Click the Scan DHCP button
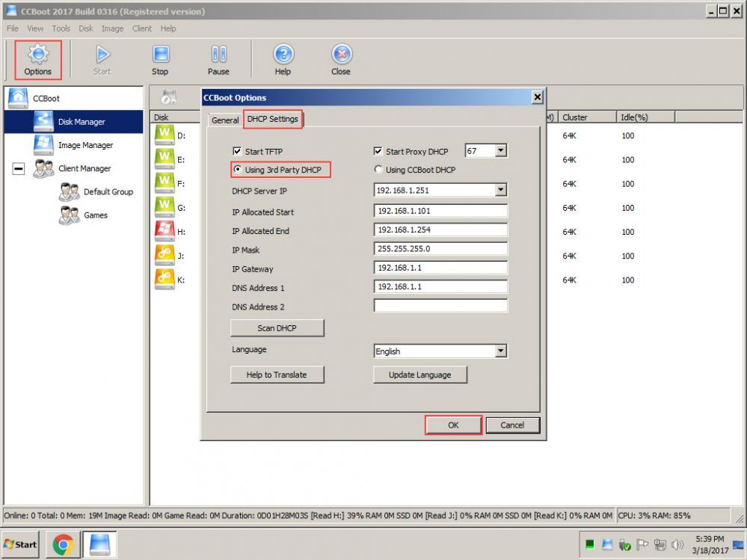This screenshot has height=560, width=747. (x=277, y=328)
